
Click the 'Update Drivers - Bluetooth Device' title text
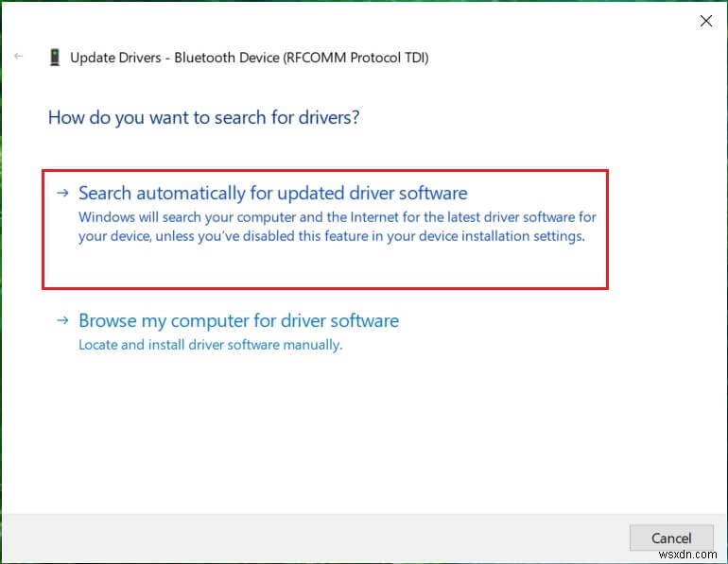[250, 58]
